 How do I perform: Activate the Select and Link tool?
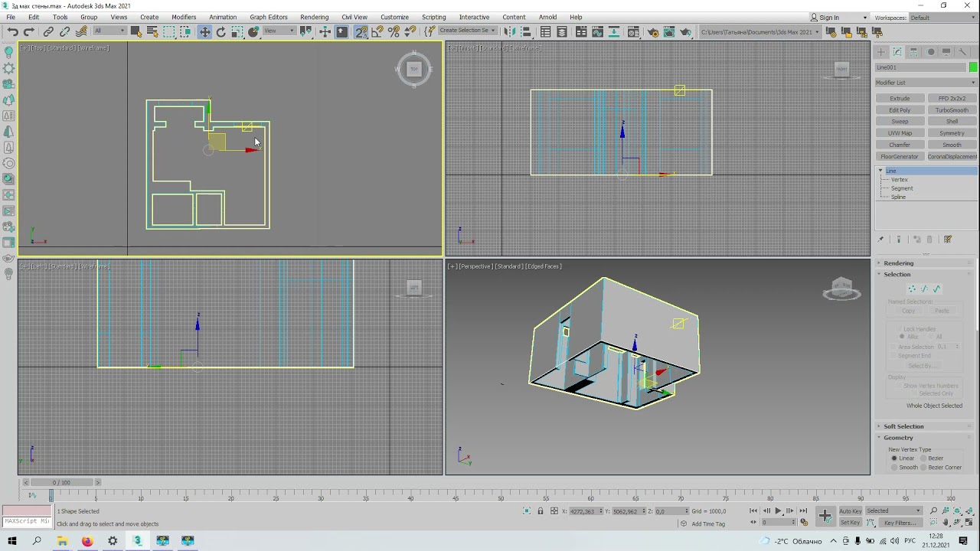pos(48,31)
